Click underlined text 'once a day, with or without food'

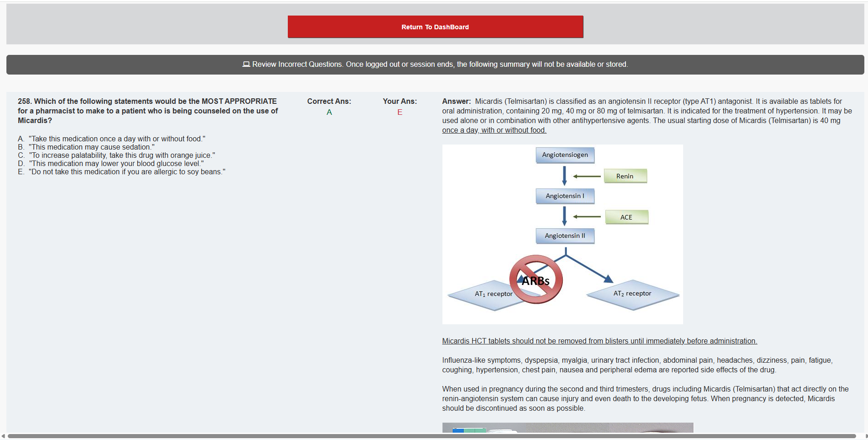[x=494, y=130]
